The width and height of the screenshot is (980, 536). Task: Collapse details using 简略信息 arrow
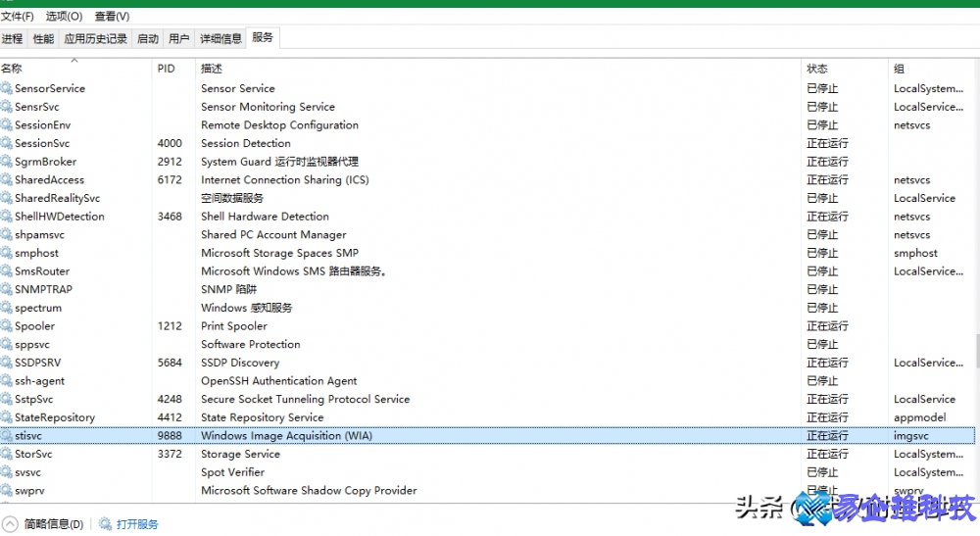(10, 524)
